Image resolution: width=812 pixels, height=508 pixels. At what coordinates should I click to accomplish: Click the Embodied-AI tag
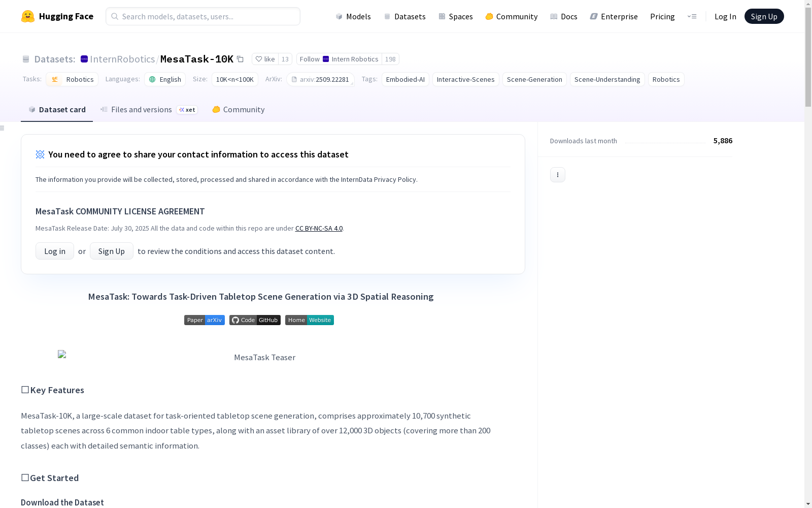405,79
